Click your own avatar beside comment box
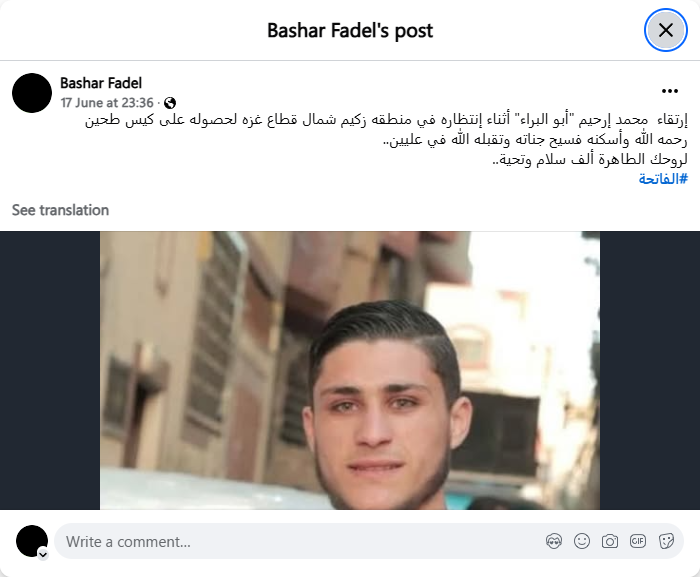The height and width of the screenshot is (577, 700). click(32, 541)
